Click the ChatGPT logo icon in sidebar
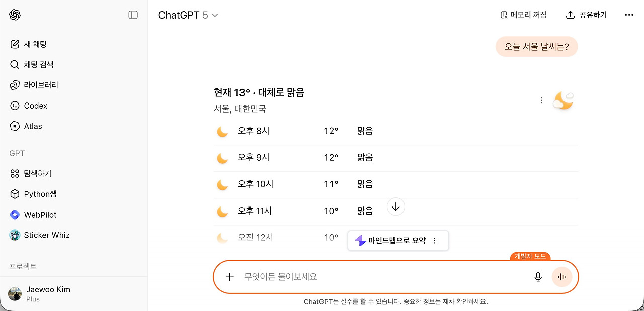Viewport: 644px width, 311px height. pos(15,15)
